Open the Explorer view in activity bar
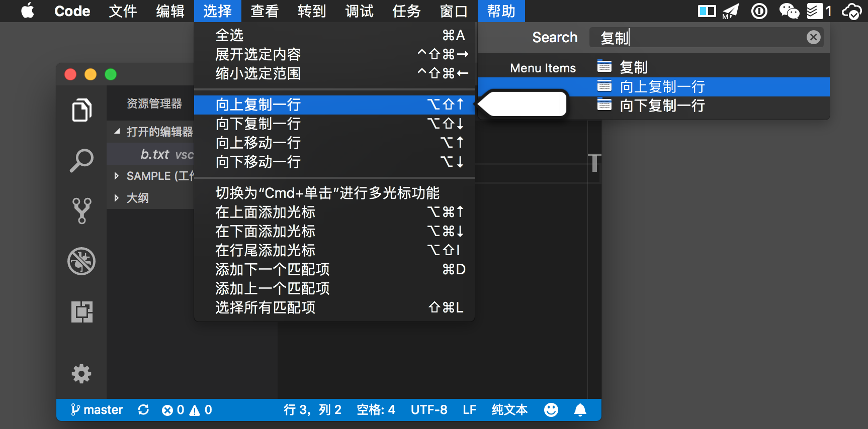The width and height of the screenshot is (868, 429). [x=81, y=110]
